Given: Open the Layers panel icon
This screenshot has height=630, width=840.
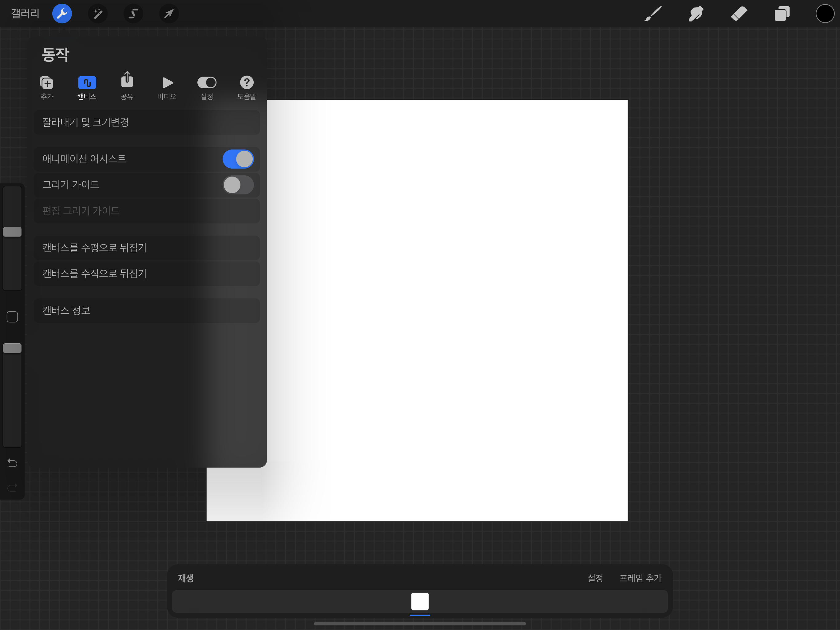Looking at the screenshot, I should pyautogui.click(x=782, y=14).
